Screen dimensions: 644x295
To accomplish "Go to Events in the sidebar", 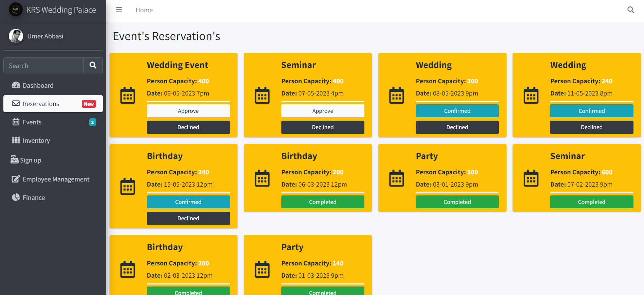I will [x=32, y=122].
